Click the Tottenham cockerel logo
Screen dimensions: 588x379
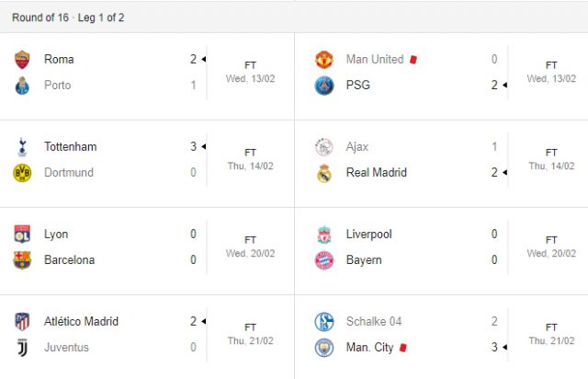22,147
